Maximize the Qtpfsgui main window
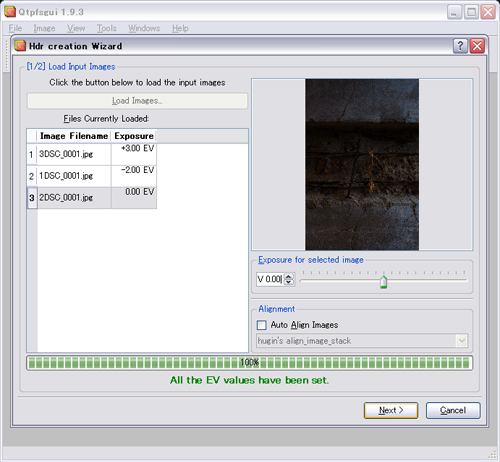The width and height of the screenshot is (500, 462). (471, 12)
